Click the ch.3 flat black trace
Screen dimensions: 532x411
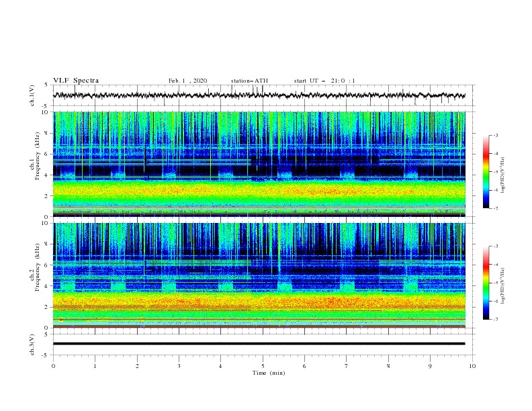[259, 344]
